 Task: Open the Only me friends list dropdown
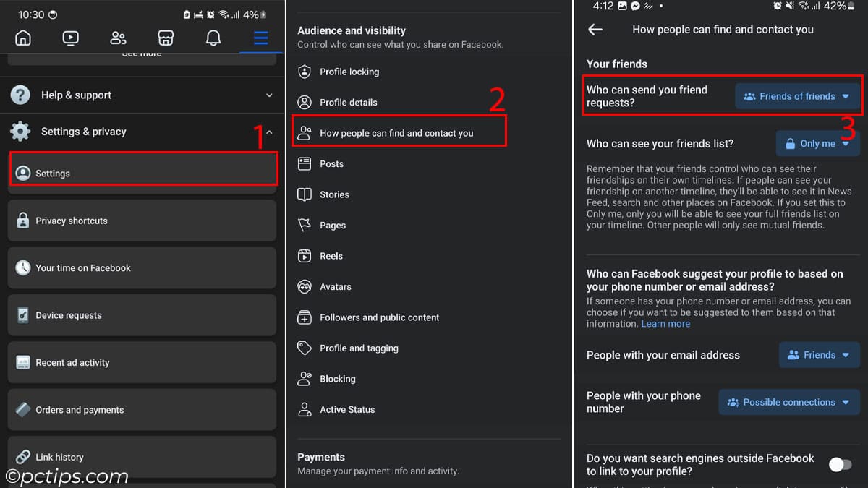pyautogui.click(x=818, y=144)
